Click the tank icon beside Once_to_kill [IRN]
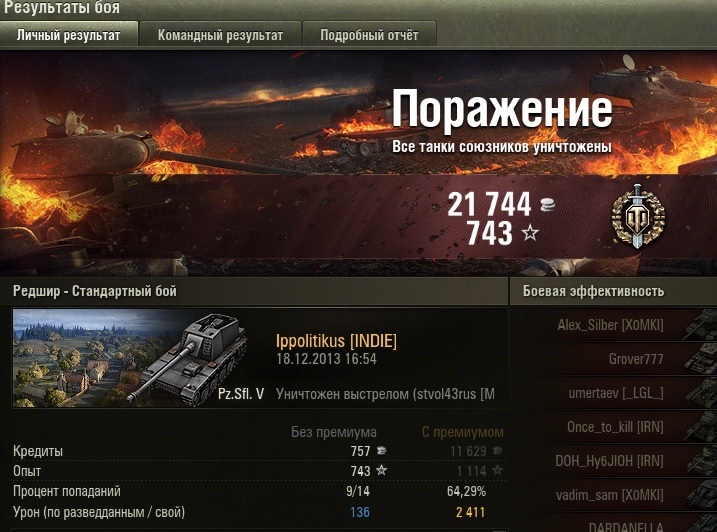Viewport: 717px width, 532px height. tap(701, 426)
